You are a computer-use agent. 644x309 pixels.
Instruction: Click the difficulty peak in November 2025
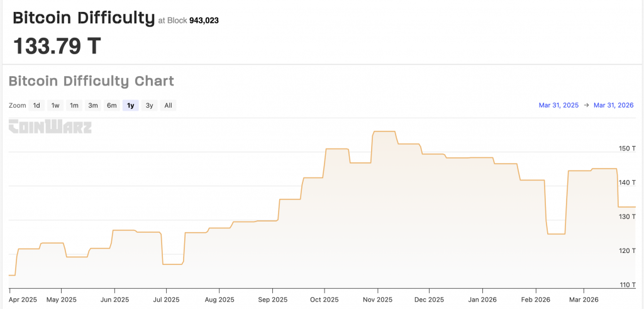coord(384,132)
